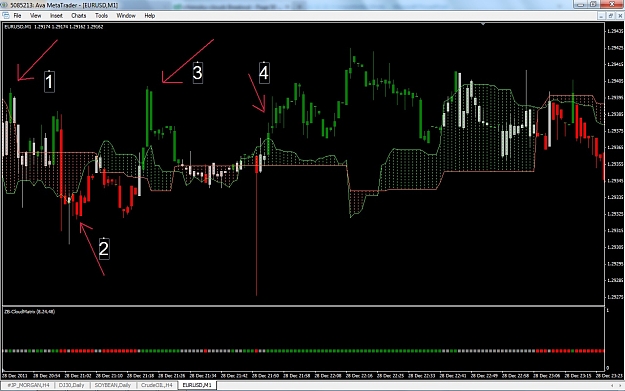Click the chart shift triangle marker at top
This screenshot has width=625, height=391.
483,24
